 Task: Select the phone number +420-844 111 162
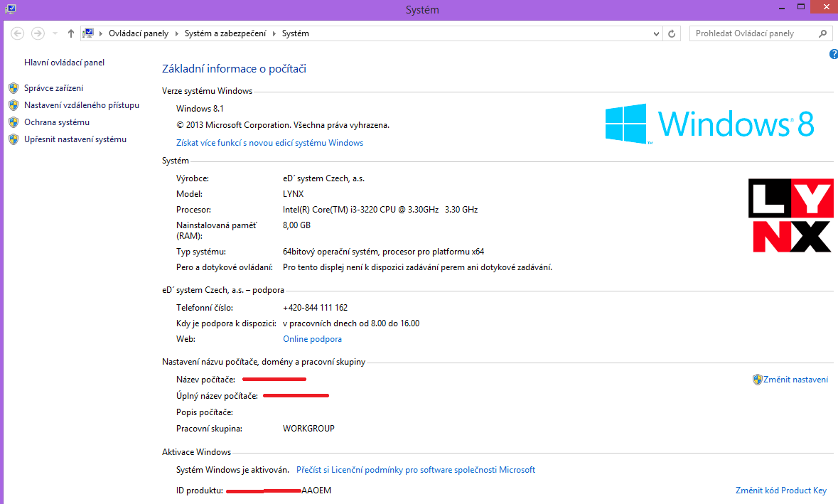(316, 308)
